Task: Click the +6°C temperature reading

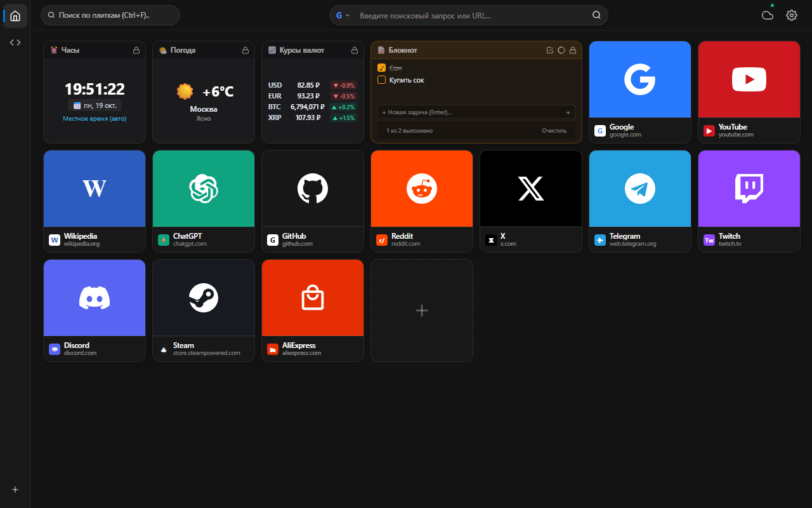Action: tap(218, 91)
